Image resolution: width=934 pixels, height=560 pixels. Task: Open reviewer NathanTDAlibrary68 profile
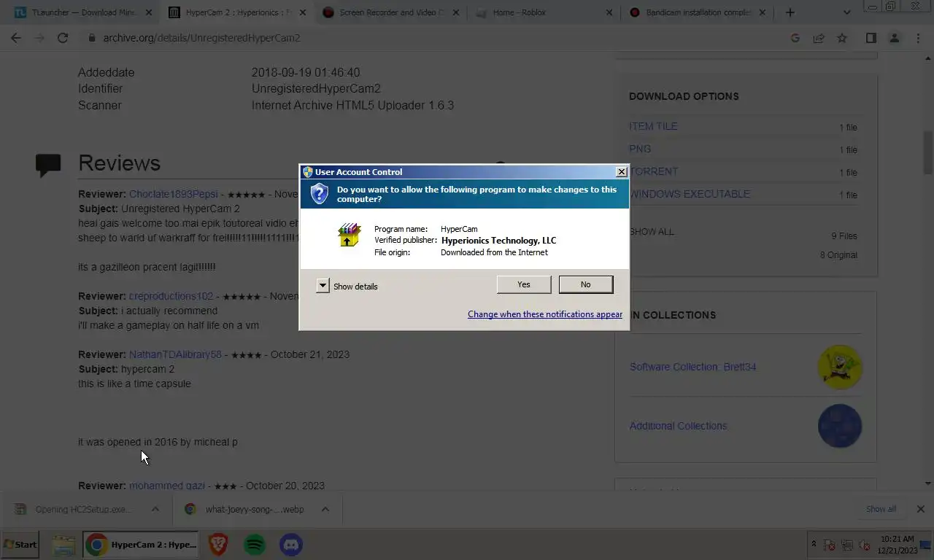(175, 354)
